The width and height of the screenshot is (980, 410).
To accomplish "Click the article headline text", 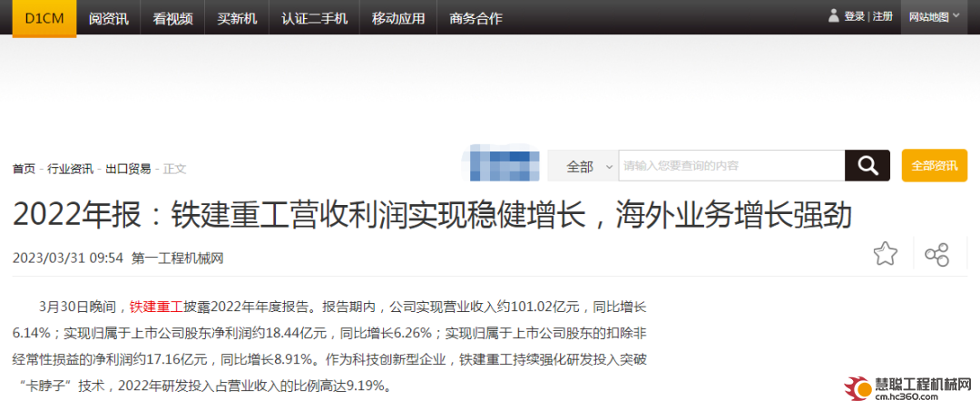I will 433,216.
